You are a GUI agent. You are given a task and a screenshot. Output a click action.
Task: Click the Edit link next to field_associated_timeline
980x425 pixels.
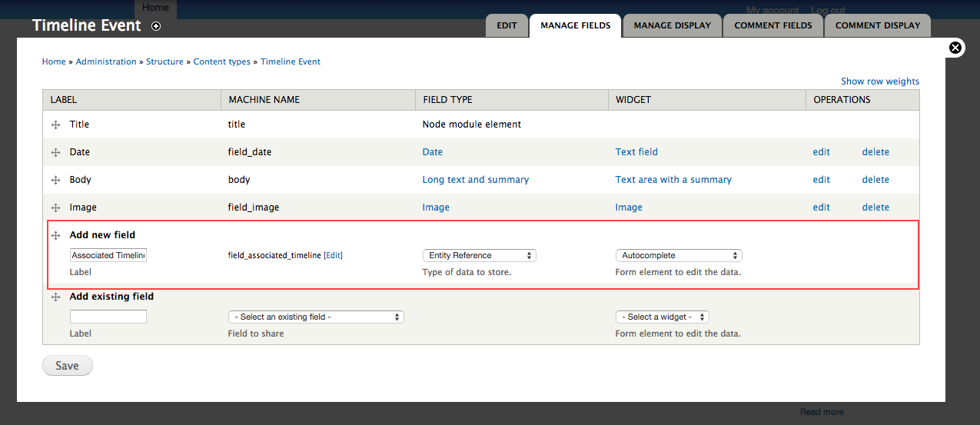pyautogui.click(x=334, y=255)
